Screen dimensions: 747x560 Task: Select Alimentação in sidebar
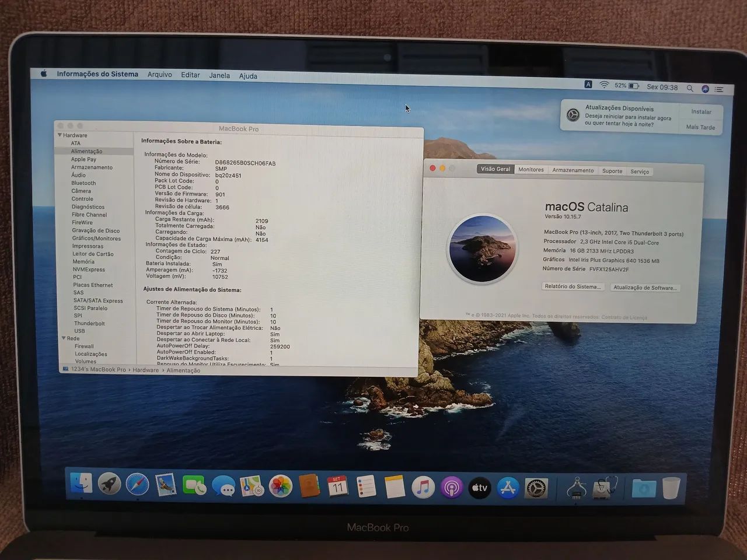tap(95, 151)
